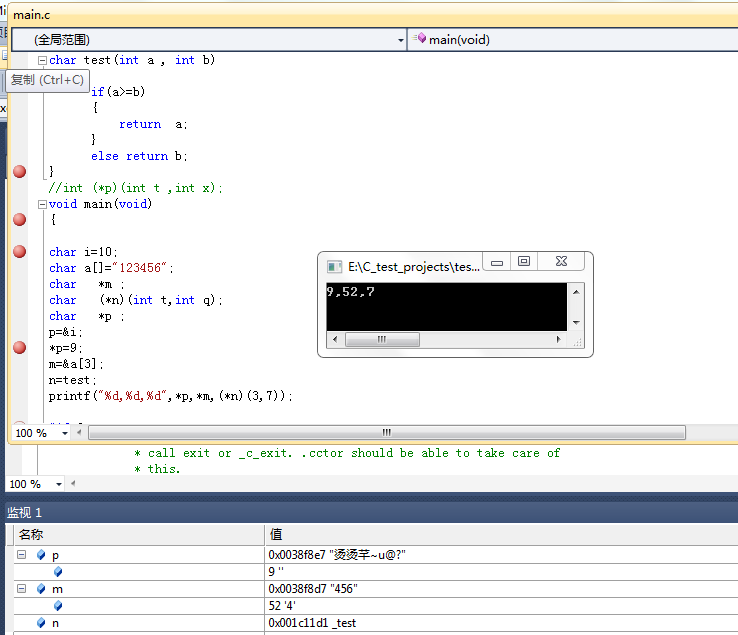Select watch value 52 '4'
This screenshot has width=738, height=635.
(x=282, y=606)
